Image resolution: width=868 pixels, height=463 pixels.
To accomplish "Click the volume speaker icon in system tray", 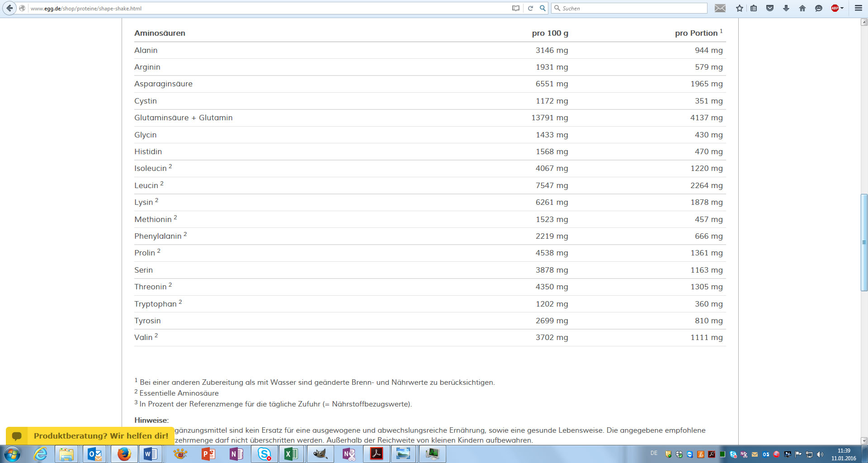I will (820, 454).
